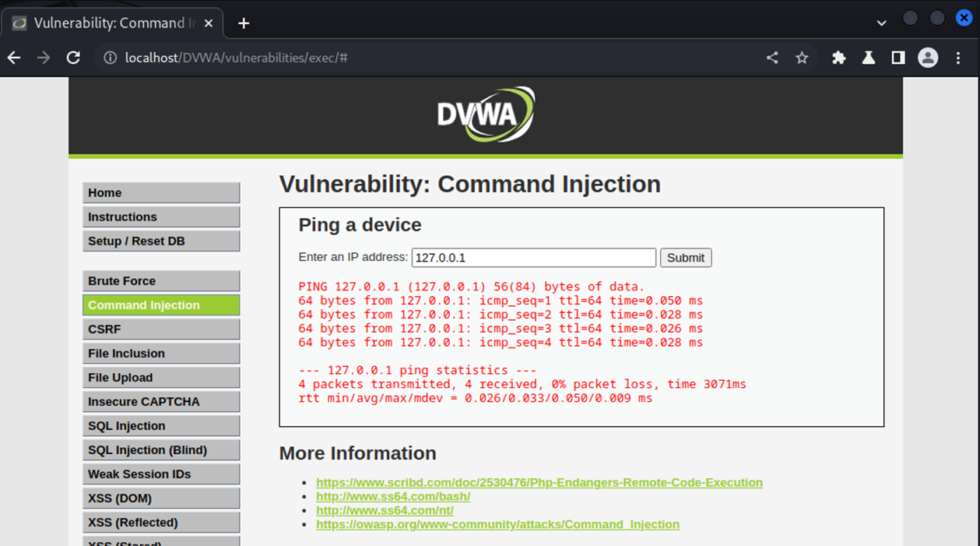Image resolution: width=980 pixels, height=546 pixels.
Task: Open Chrome three-dot menu
Action: [x=958, y=58]
